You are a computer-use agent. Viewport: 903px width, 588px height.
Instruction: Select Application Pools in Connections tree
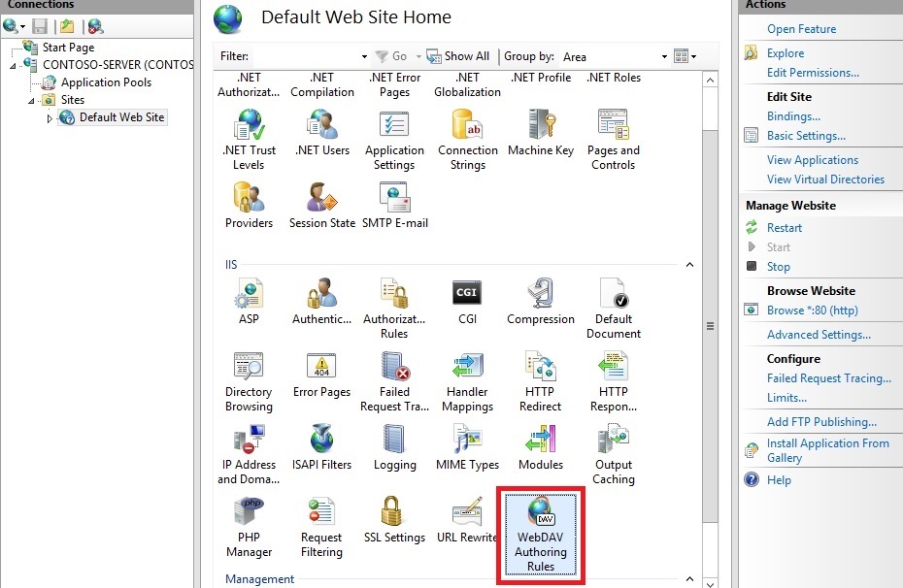tap(106, 82)
